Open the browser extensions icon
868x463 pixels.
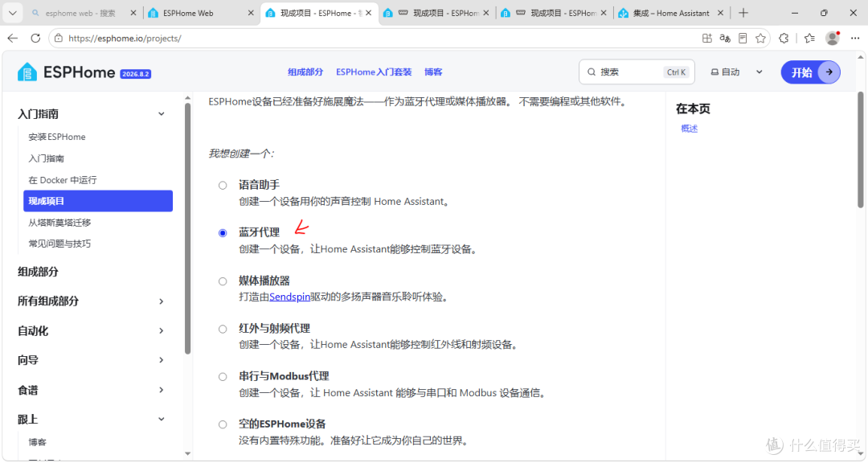(784, 39)
